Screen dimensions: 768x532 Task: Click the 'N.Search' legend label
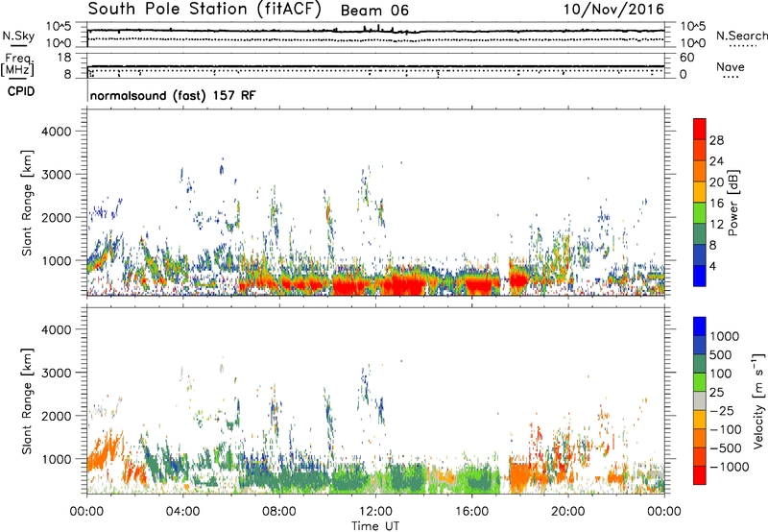[741, 36]
